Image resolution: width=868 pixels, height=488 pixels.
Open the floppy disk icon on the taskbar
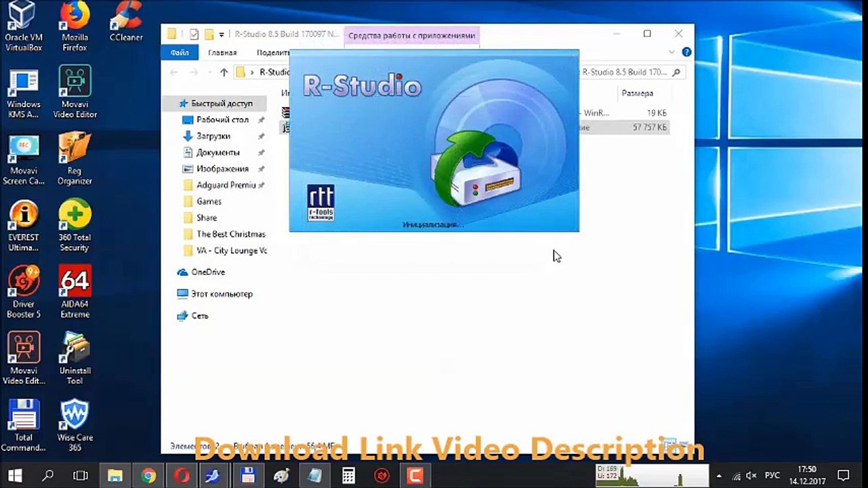(248, 476)
